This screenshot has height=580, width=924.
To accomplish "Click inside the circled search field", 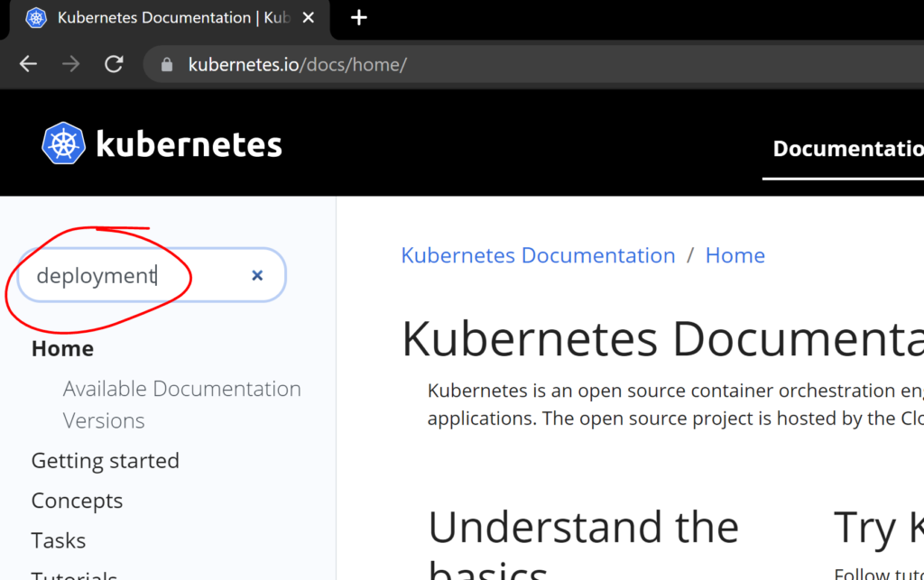I will pyautogui.click(x=108, y=275).
